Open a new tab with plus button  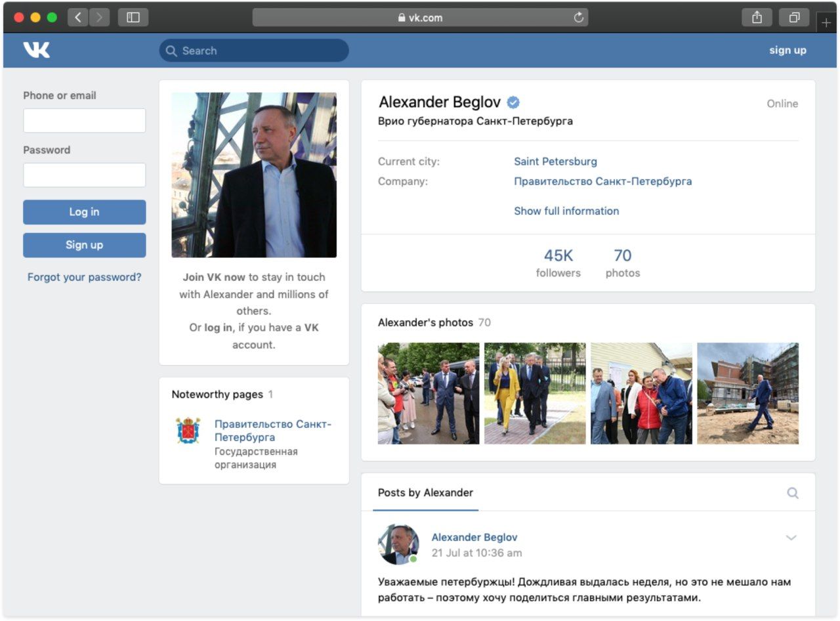[x=826, y=22]
